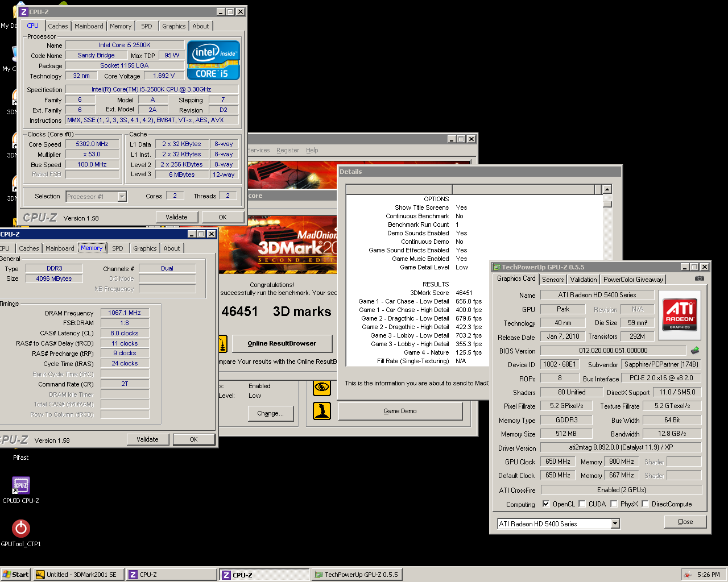Click the GPU-Z screenshot camera icon
The height and width of the screenshot is (582, 728).
[x=700, y=278]
